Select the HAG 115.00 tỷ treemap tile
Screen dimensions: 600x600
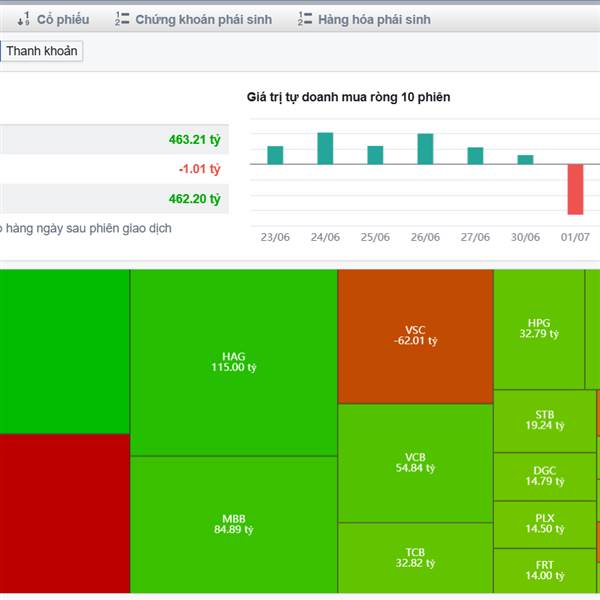234,362
